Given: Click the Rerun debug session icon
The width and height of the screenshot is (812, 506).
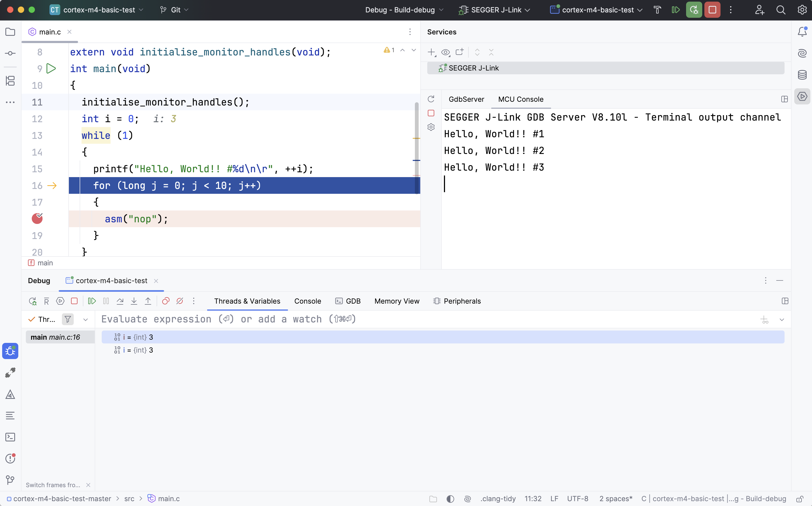Looking at the screenshot, I should point(33,301).
